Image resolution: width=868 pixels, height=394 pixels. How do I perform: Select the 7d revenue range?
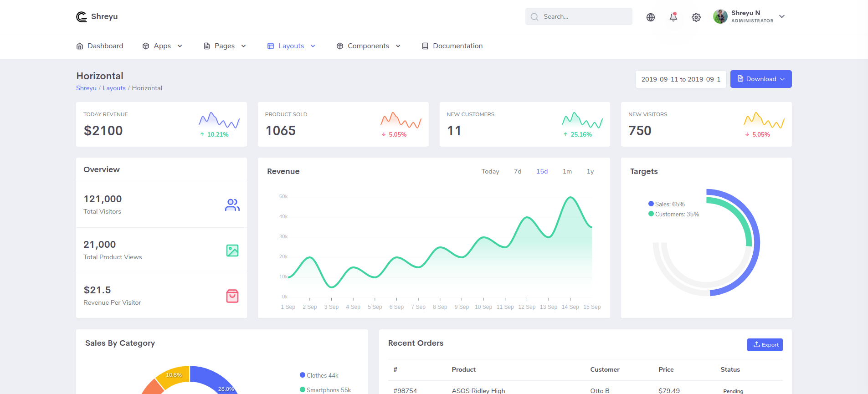click(x=518, y=171)
